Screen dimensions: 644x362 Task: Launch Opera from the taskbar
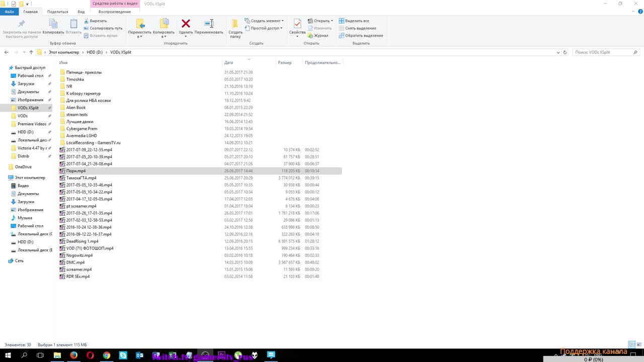tap(91, 355)
